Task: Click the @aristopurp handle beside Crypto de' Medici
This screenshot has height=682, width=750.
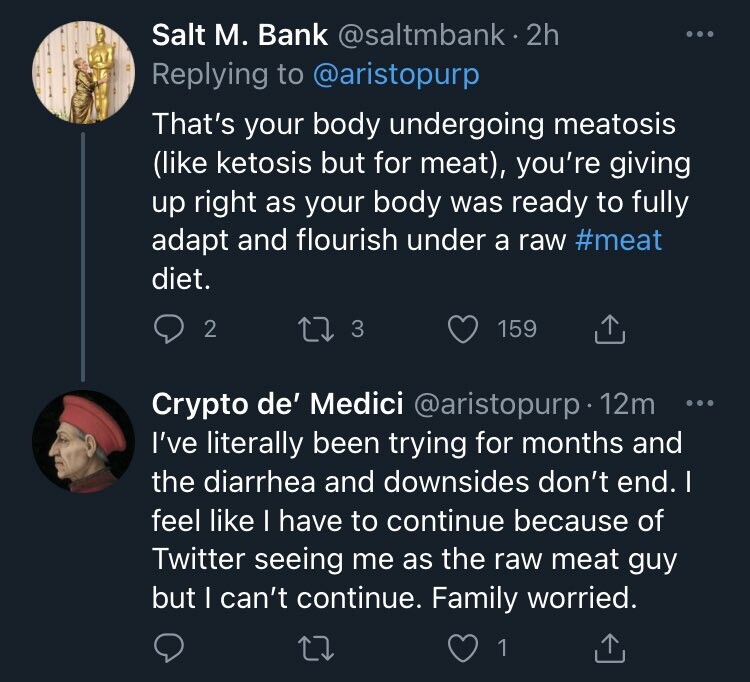Action: (497, 404)
